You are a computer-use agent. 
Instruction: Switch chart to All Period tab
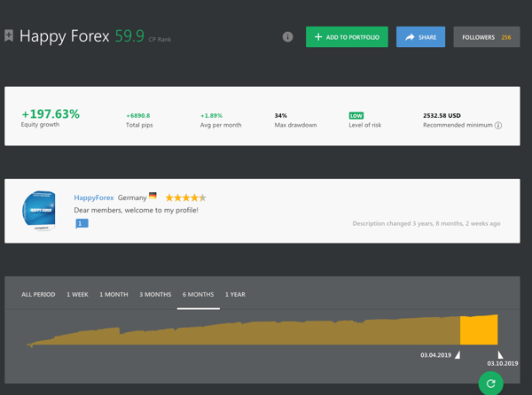tap(38, 294)
